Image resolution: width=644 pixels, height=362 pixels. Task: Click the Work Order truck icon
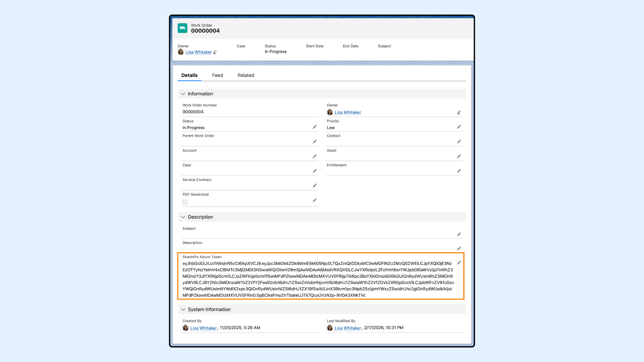point(182,28)
